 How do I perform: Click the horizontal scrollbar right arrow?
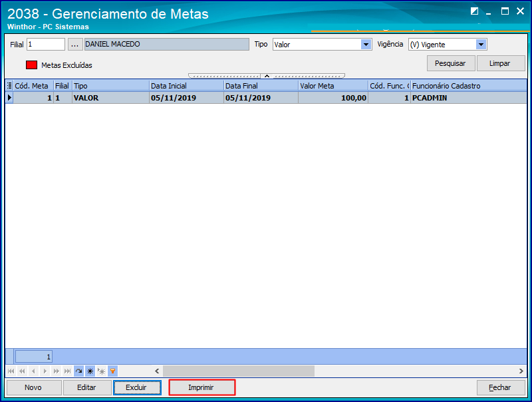click(521, 371)
